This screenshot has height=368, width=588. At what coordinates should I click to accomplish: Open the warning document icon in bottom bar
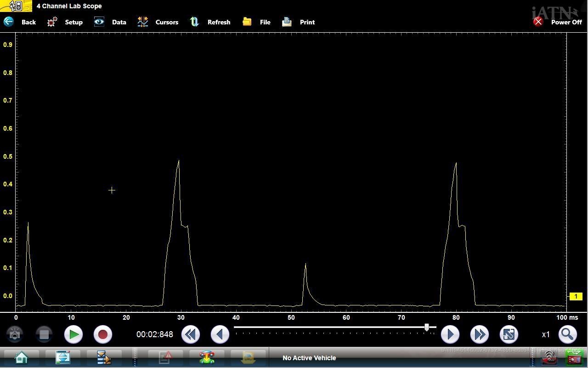click(x=165, y=357)
